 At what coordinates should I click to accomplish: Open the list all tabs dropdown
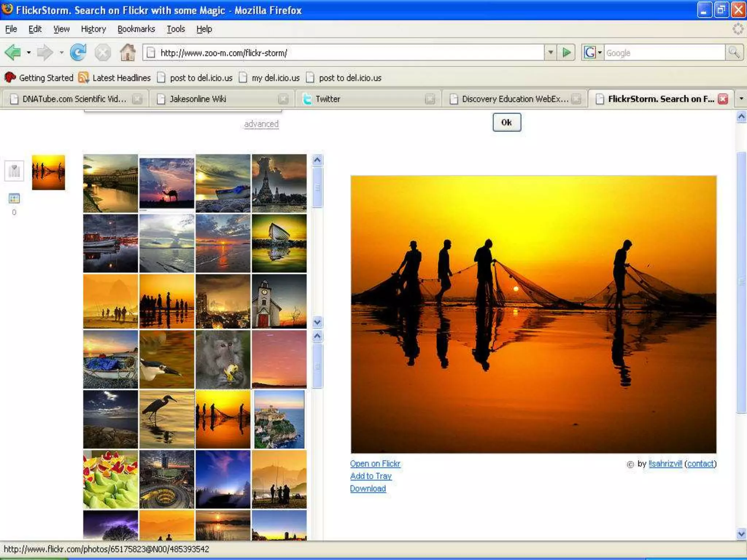(741, 99)
